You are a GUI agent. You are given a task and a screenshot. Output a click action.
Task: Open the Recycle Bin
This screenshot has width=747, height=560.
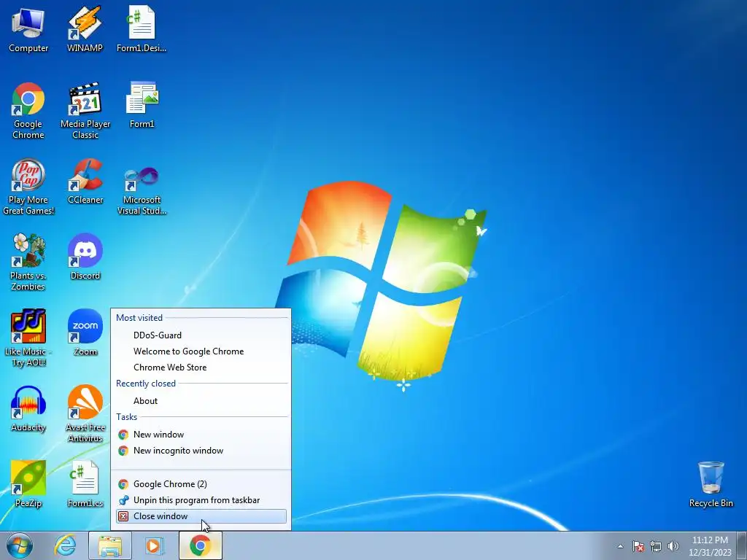tap(711, 484)
